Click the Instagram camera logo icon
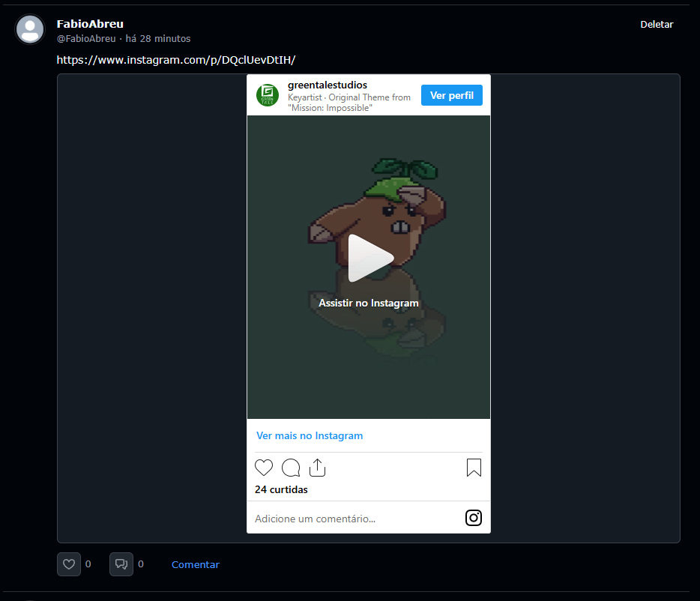700x601 pixels. [473, 517]
